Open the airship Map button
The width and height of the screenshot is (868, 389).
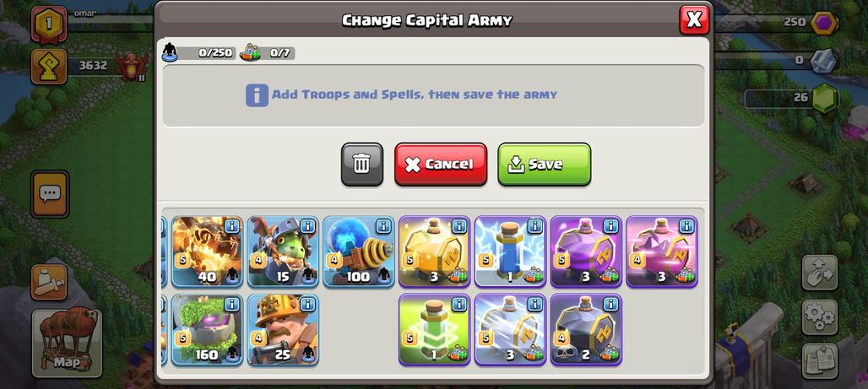pyautogui.click(x=67, y=343)
